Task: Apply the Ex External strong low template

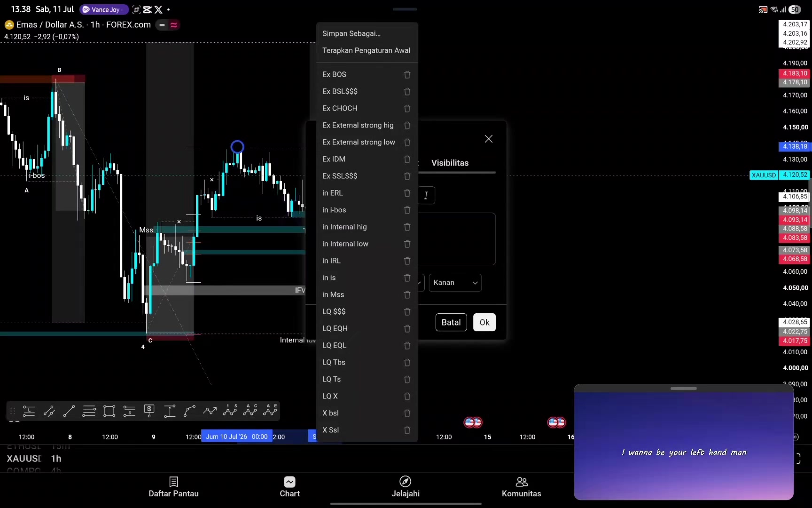Action: (x=359, y=142)
